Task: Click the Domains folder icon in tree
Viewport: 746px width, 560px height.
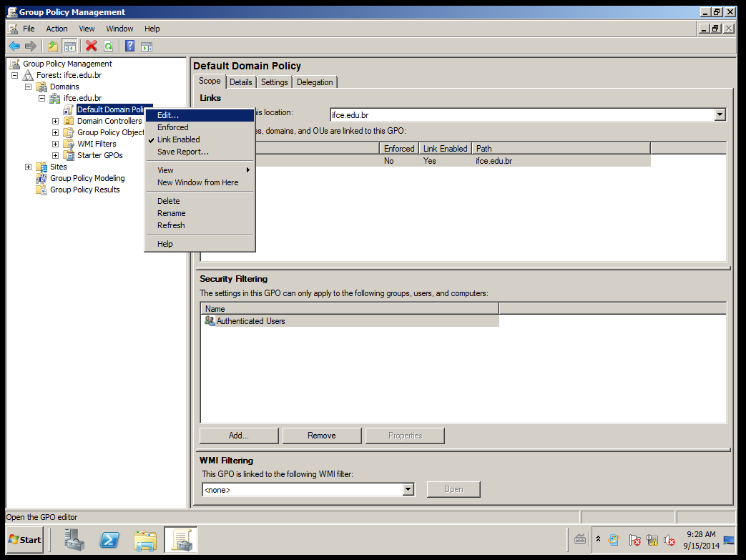Action: tap(42, 87)
